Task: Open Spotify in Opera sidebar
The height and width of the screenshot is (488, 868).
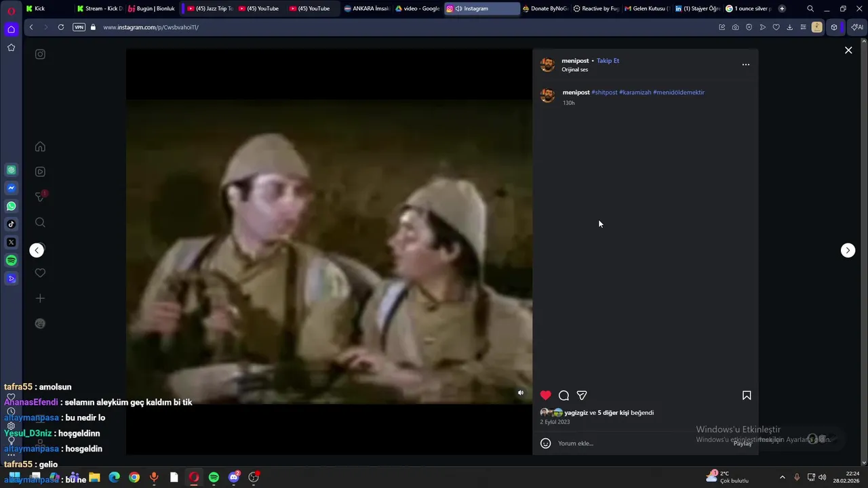Action: pyautogui.click(x=12, y=260)
